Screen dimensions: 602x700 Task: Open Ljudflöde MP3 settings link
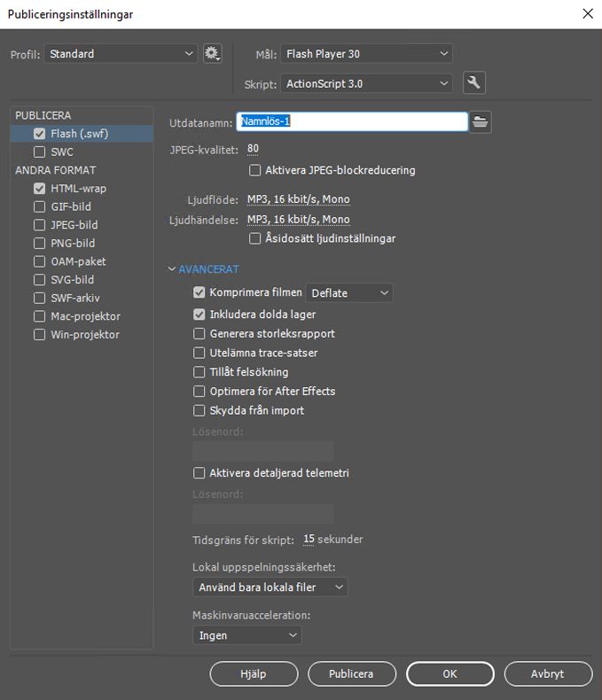click(298, 200)
